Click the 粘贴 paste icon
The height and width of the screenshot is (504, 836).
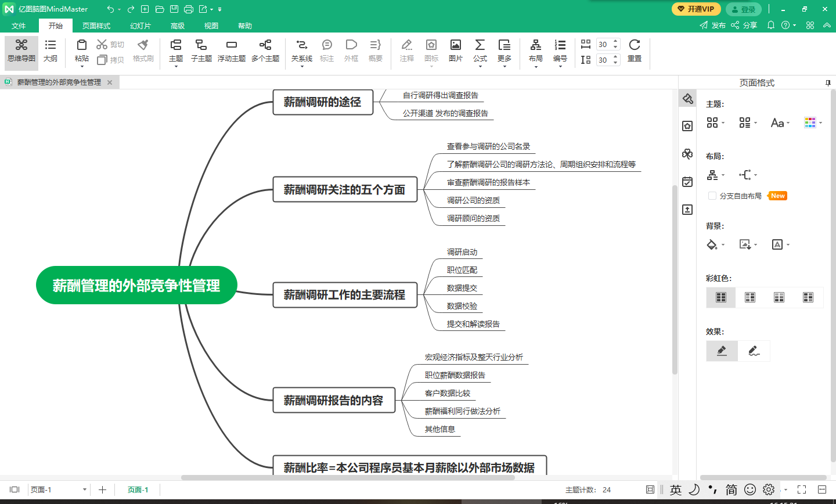(82, 46)
